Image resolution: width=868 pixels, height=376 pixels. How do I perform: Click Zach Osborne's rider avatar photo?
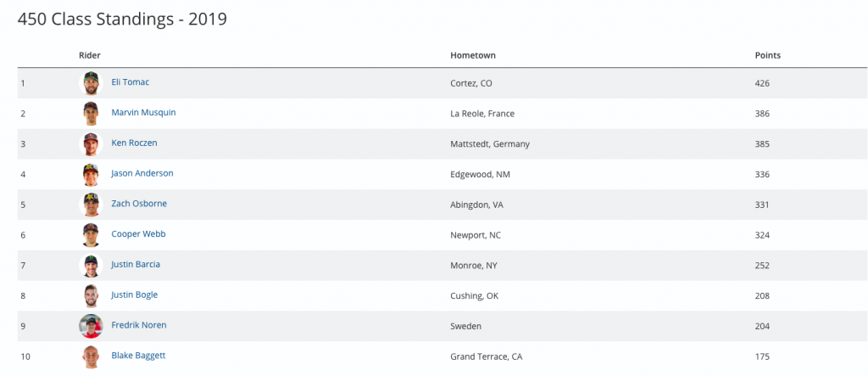click(x=91, y=205)
